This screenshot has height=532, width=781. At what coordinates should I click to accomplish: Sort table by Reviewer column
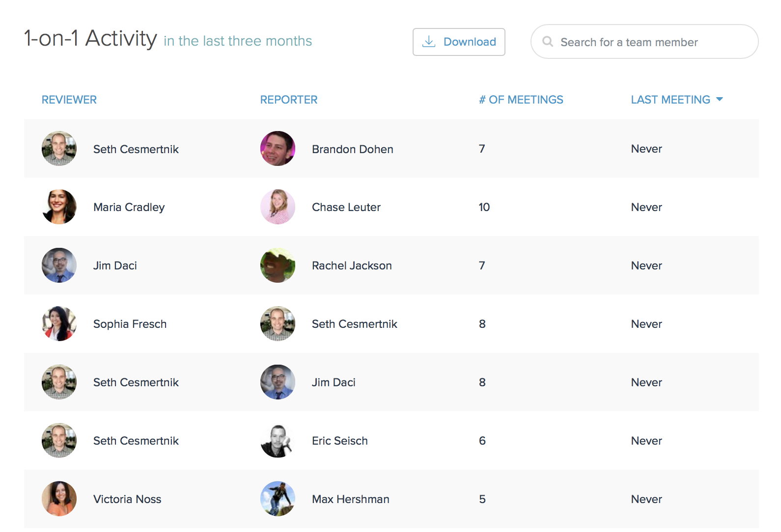(x=69, y=100)
